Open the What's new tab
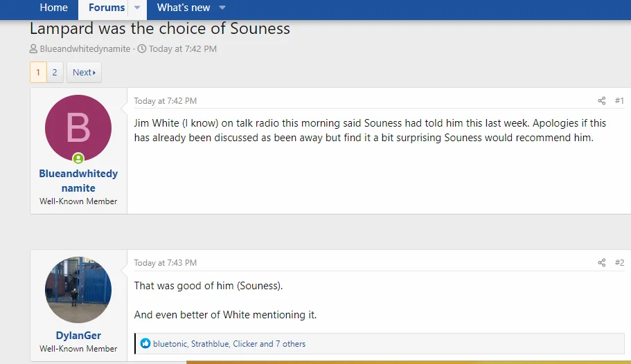631x364 pixels. click(184, 8)
